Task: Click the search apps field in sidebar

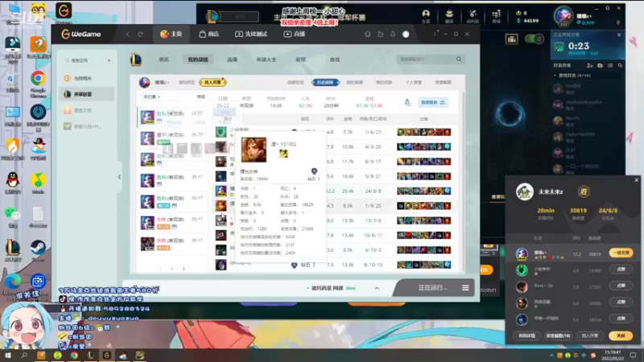Action: pos(82,60)
